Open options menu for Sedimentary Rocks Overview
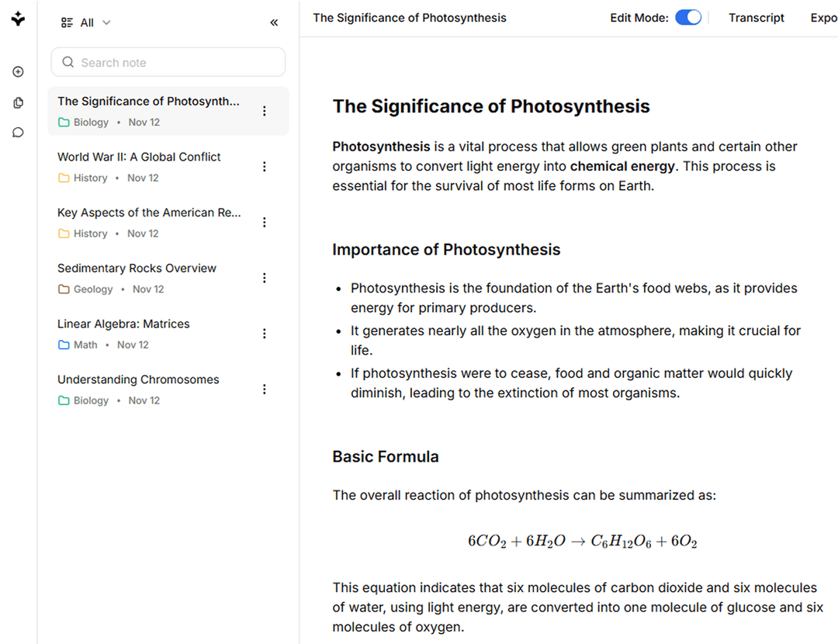 pyautogui.click(x=265, y=278)
